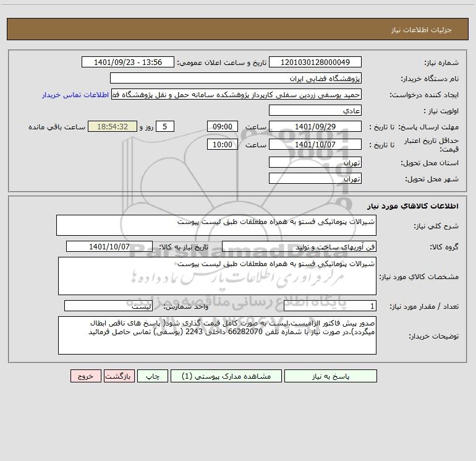
Task: Click the label واحد شمارش
Action: 186,307
